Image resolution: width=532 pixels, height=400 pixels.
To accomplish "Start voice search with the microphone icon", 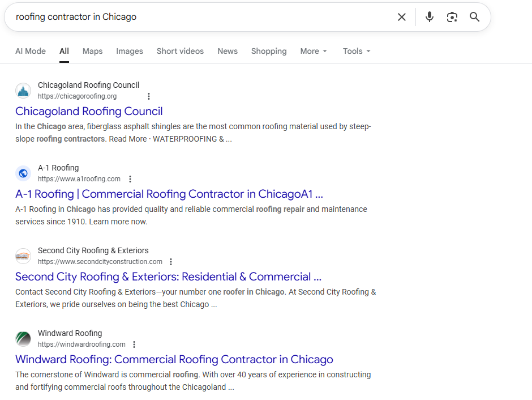I will coord(430,17).
